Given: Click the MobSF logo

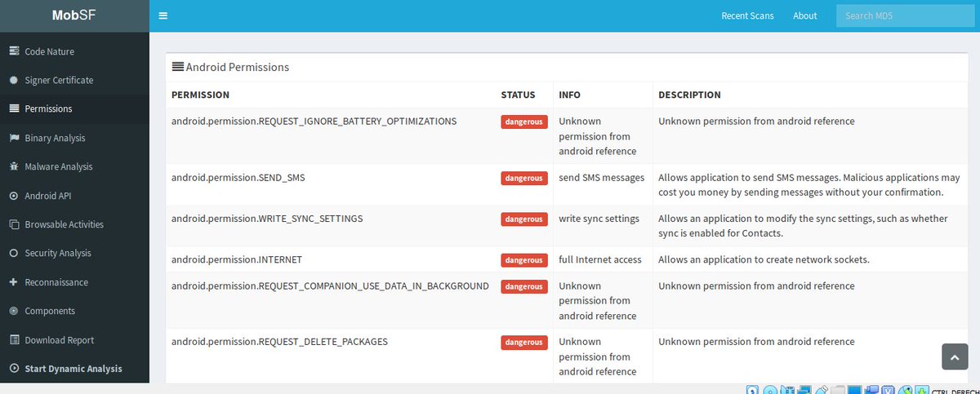Looking at the screenshot, I should pos(74,15).
